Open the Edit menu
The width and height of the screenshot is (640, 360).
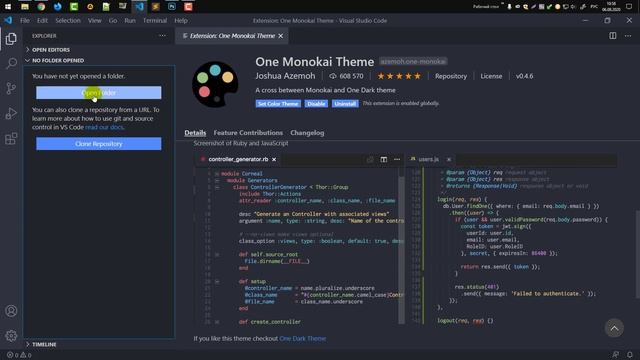click(x=42, y=20)
